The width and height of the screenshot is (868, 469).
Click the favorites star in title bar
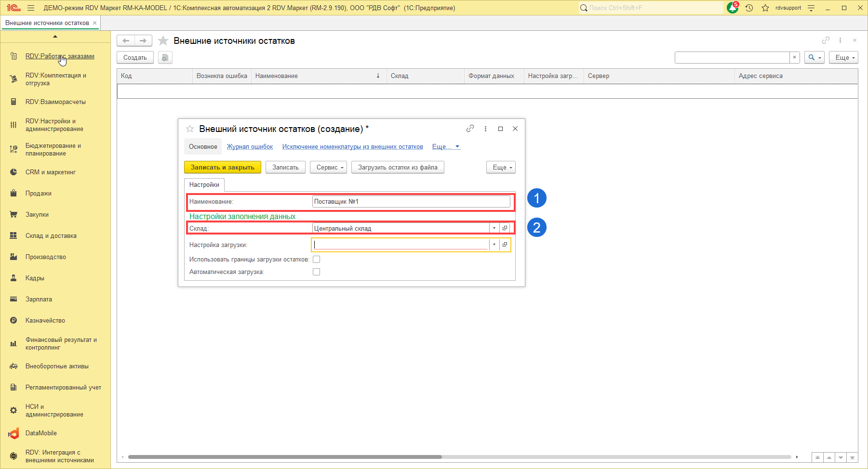765,8
